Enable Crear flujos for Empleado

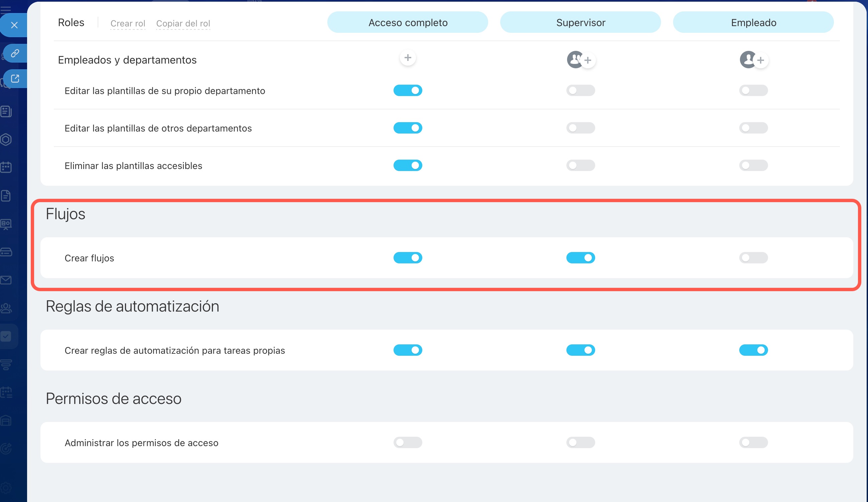point(753,258)
